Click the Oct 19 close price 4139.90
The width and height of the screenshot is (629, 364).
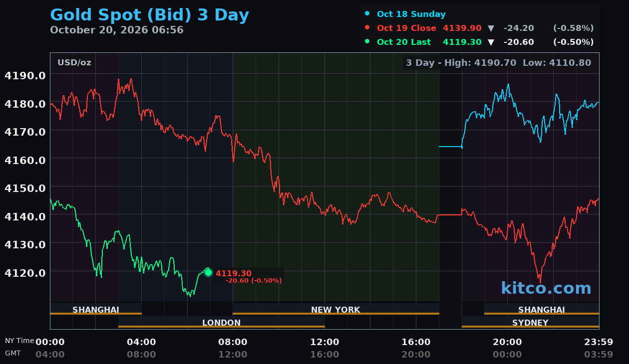[x=462, y=28]
